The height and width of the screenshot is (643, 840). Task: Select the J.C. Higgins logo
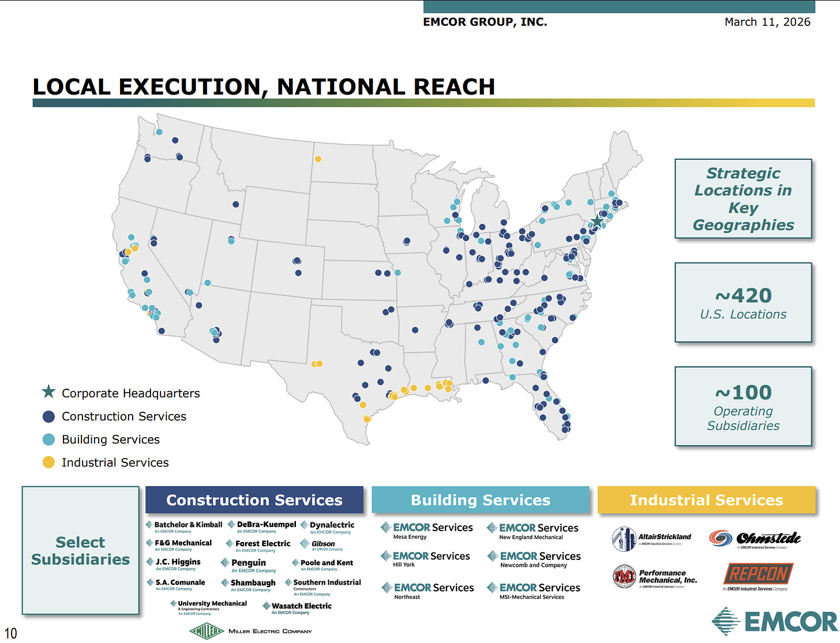pyautogui.click(x=174, y=564)
